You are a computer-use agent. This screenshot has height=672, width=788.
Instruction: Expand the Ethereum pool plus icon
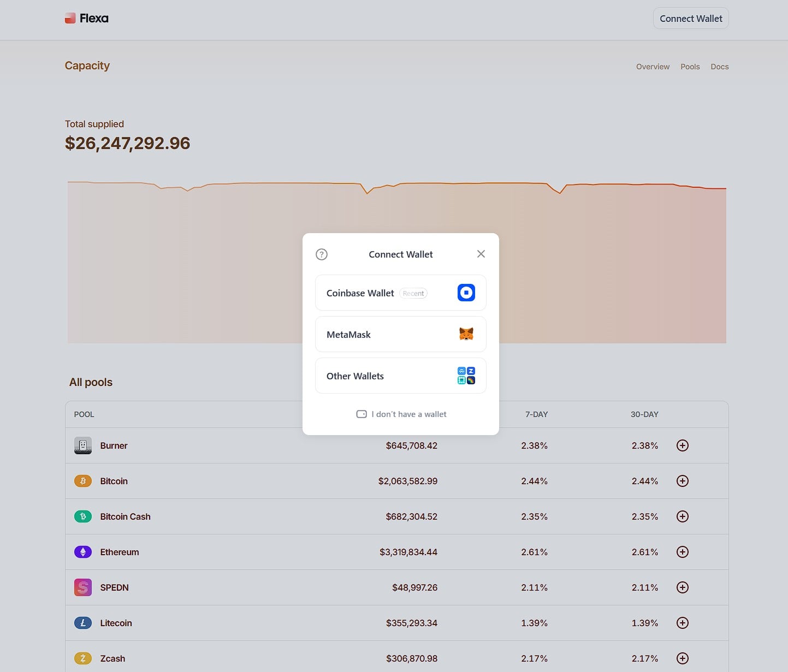click(682, 552)
